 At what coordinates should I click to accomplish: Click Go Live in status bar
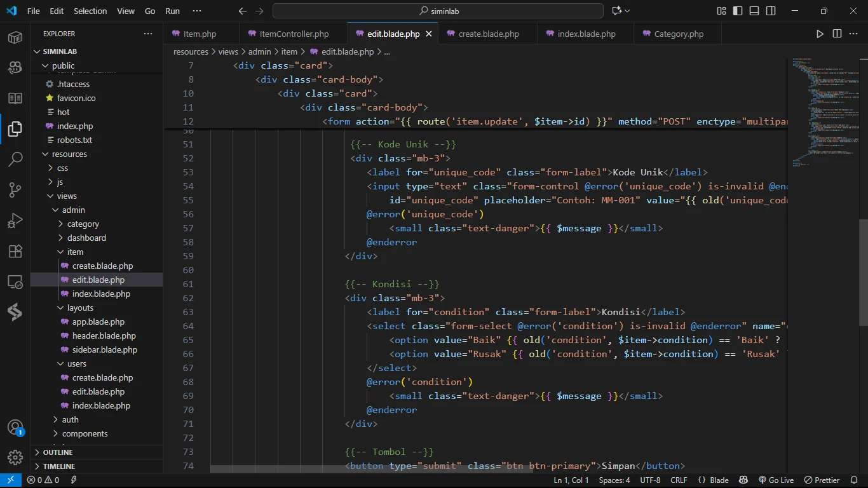776,480
